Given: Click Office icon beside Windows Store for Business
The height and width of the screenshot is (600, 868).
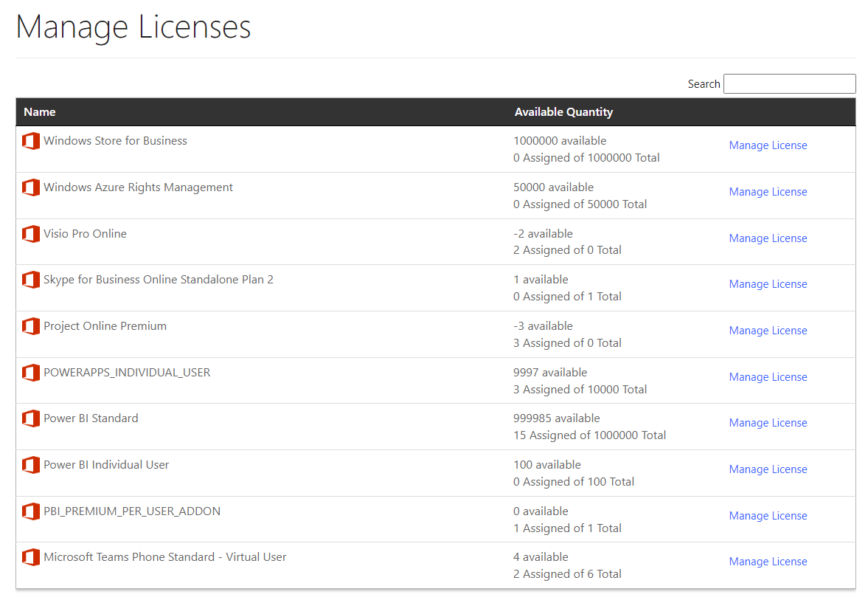Looking at the screenshot, I should coord(31,141).
